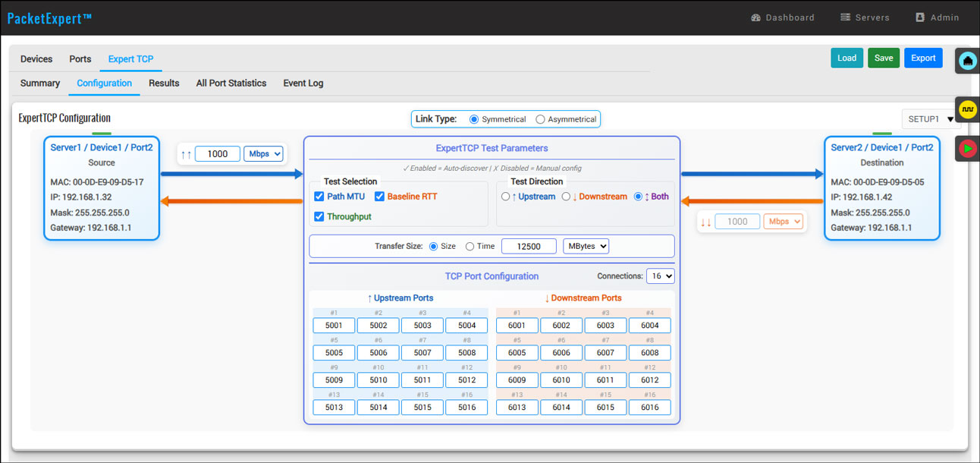Open the Dashboard from the top bar
980x463 pixels.
[782, 17]
